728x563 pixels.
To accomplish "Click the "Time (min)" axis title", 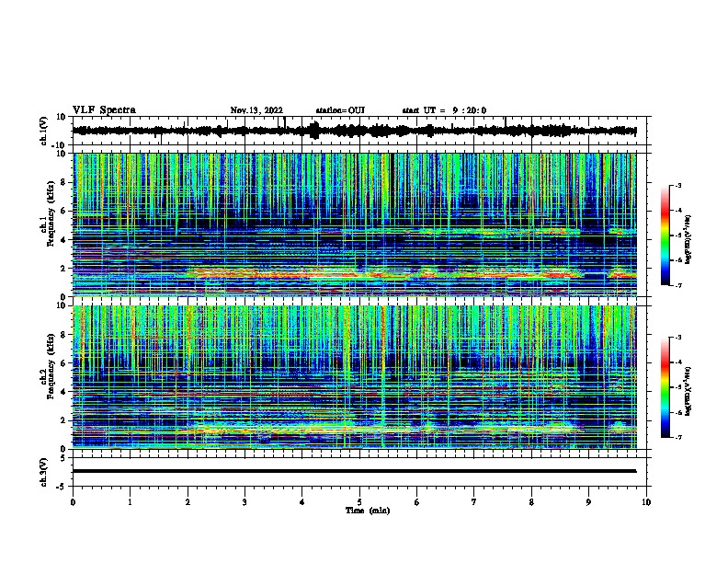I will (368, 511).
